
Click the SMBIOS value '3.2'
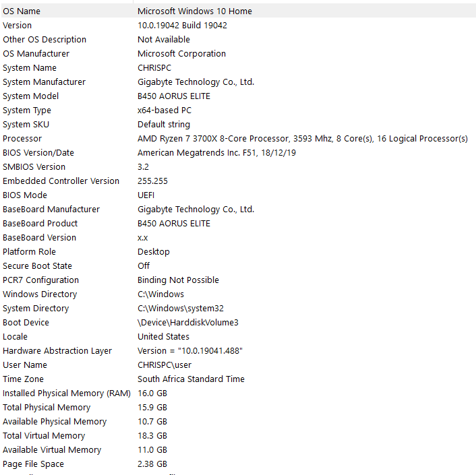coord(143,167)
